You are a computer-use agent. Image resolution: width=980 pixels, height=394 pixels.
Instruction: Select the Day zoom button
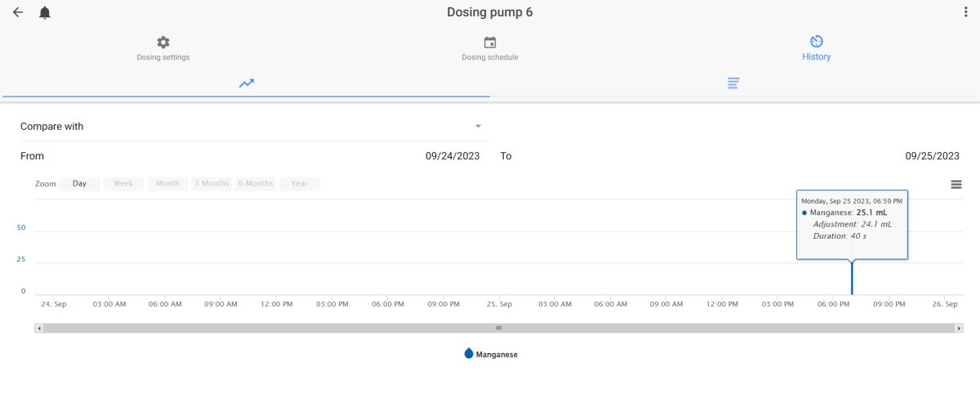(x=79, y=184)
